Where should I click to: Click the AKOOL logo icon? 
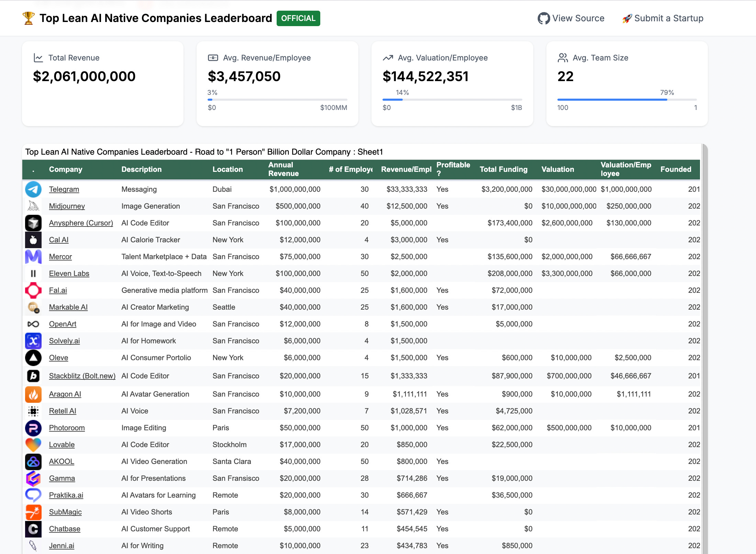(33, 462)
